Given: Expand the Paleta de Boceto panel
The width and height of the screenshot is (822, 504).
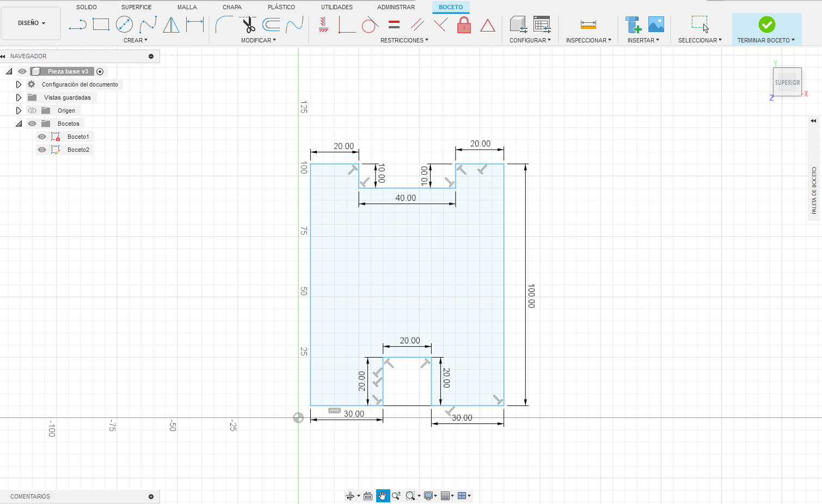Looking at the screenshot, I should [814, 121].
